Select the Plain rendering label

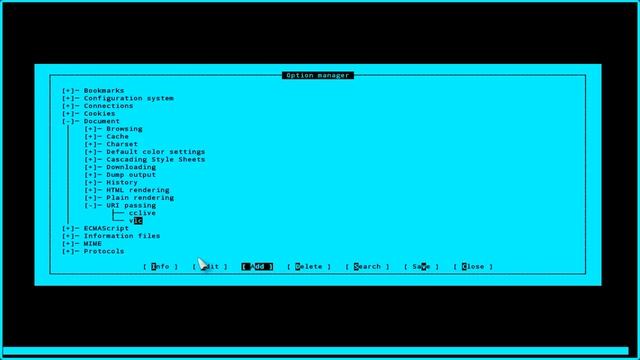click(x=140, y=198)
